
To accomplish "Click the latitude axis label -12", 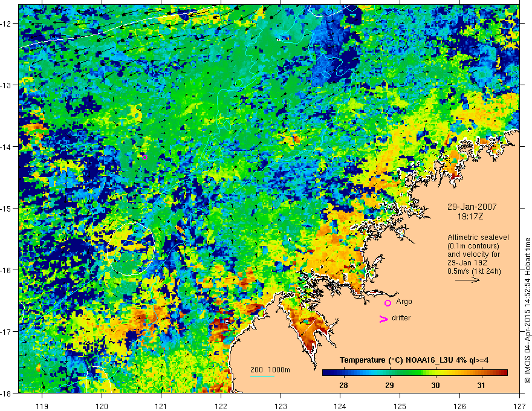I will click(x=7, y=24).
